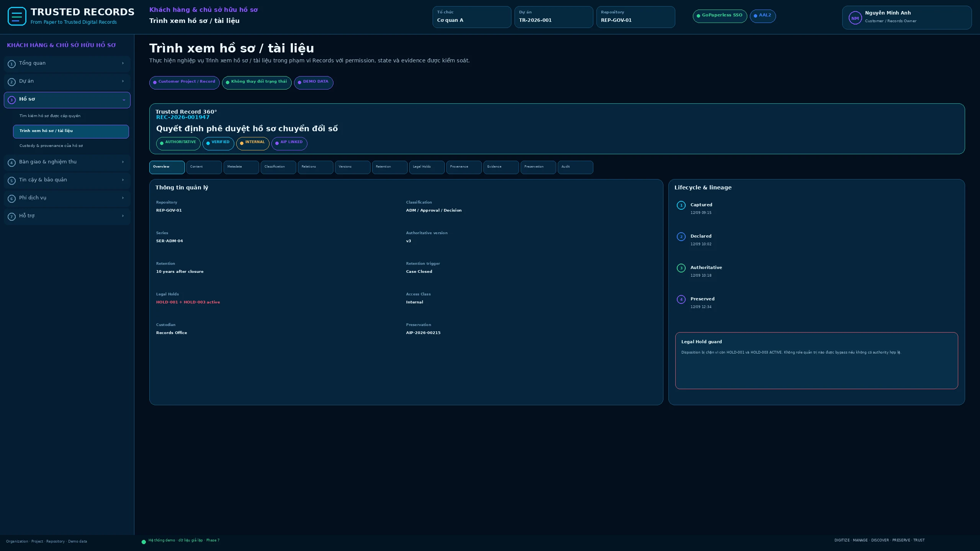This screenshot has height=551, width=980.
Task: Expand the Tổng quan sidebar chevron
Action: [123, 63]
